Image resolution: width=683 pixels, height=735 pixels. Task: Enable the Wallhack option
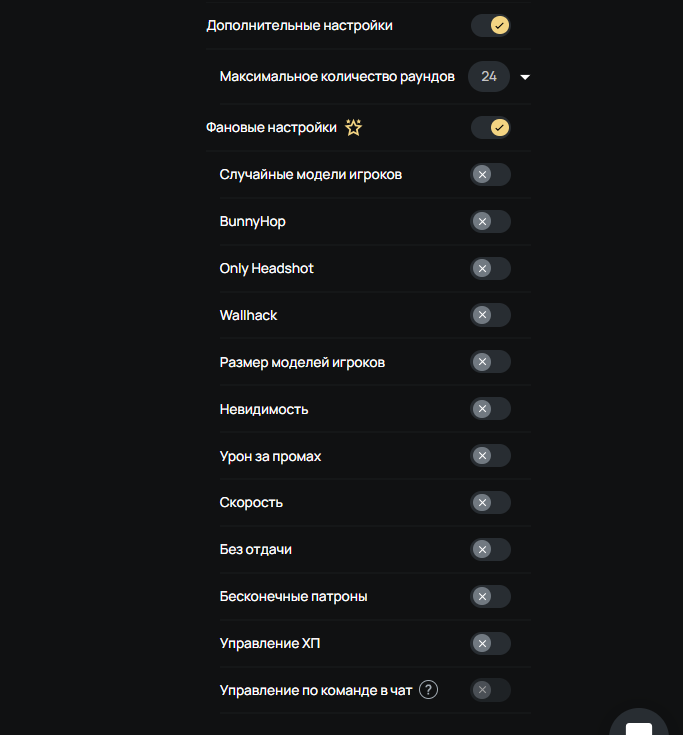pyautogui.click(x=491, y=315)
